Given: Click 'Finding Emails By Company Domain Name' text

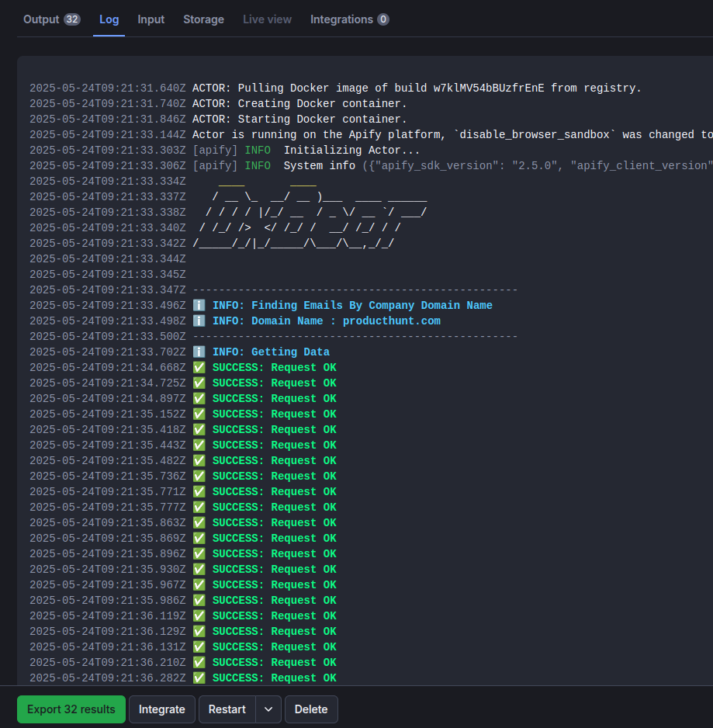Looking at the screenshot, I should [372, 306].
